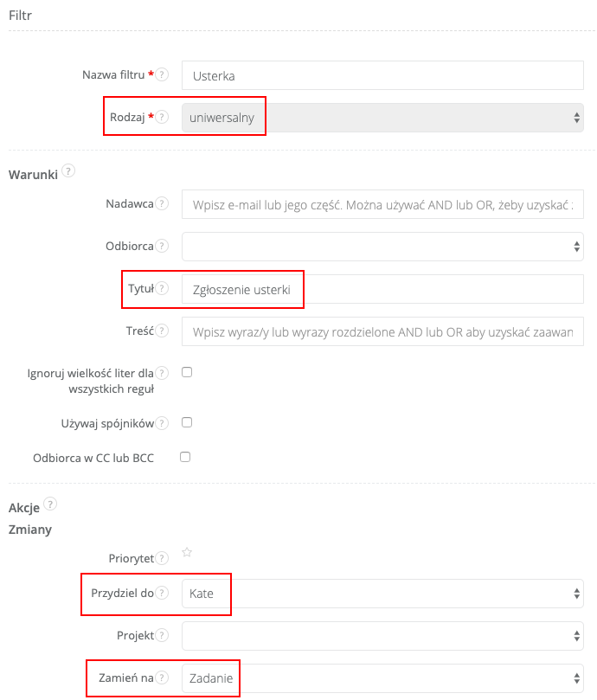Click help icon next to Nadawca
Image resolution: width=597 pixels, height=700 pixels.
click(163, 204)
